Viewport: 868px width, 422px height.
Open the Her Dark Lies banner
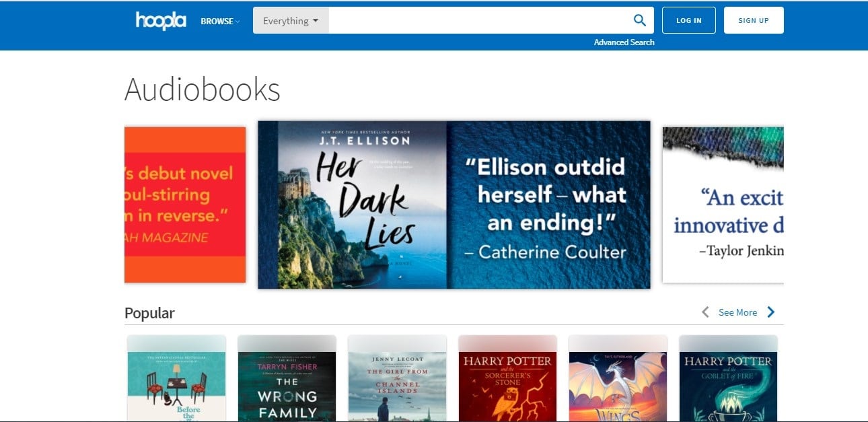[454, 205]
